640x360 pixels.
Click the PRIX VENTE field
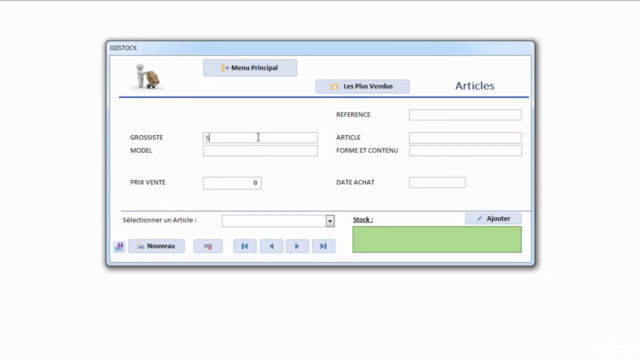[x=232, y=183]
